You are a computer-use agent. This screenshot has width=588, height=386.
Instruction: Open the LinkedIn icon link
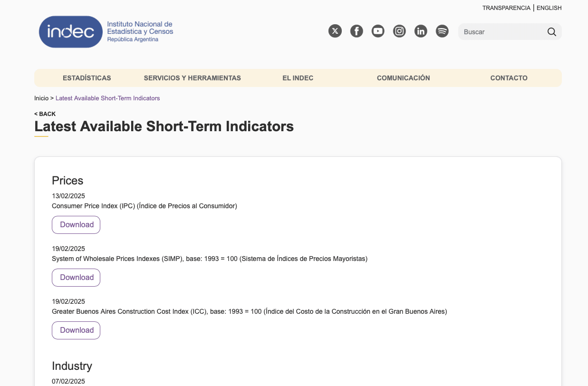(421, 31)
